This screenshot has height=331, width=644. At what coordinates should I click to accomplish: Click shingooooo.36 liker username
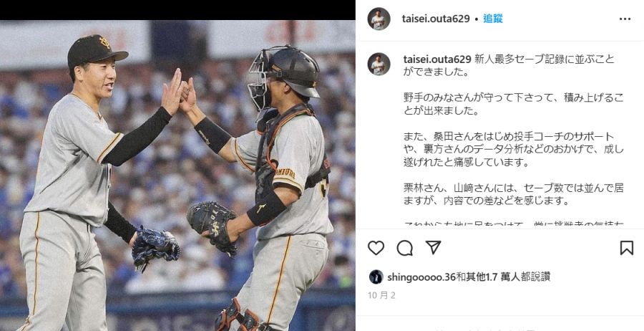click(x=421, y=277)
